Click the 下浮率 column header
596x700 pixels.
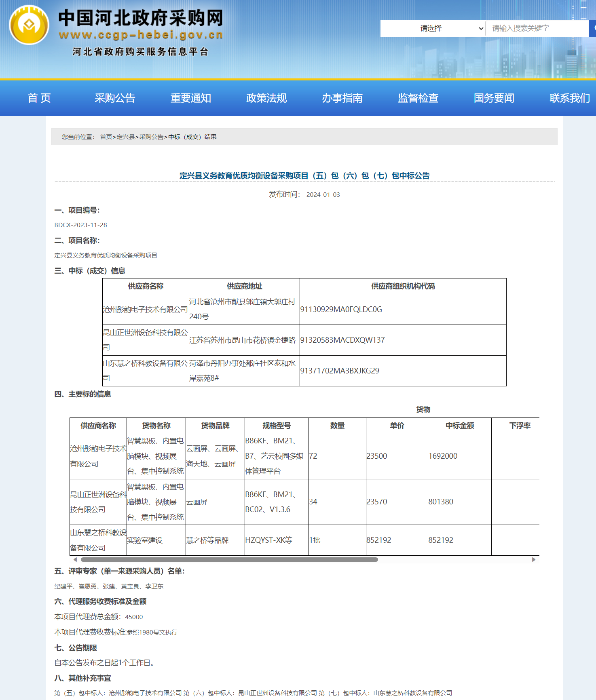click(x=520, y=426)
